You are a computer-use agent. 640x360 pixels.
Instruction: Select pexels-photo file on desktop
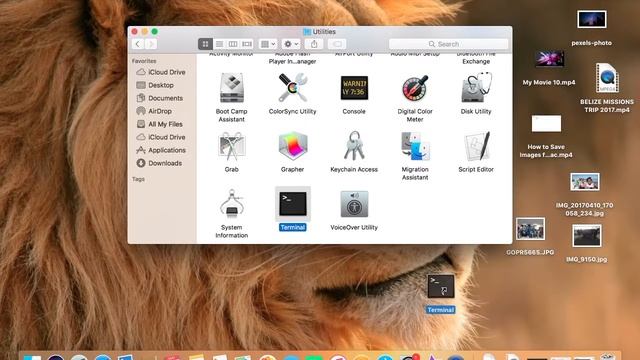591,20
